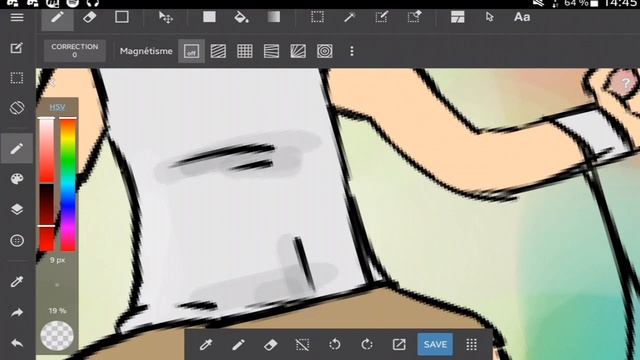Collapse the color panel with arrow

[x=52, y=83]
